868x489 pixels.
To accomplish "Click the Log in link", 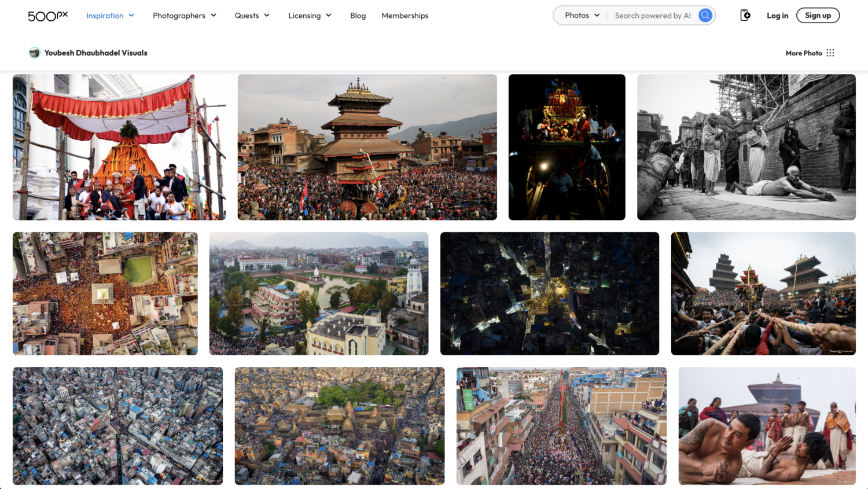I will click(x=777, y=16).
